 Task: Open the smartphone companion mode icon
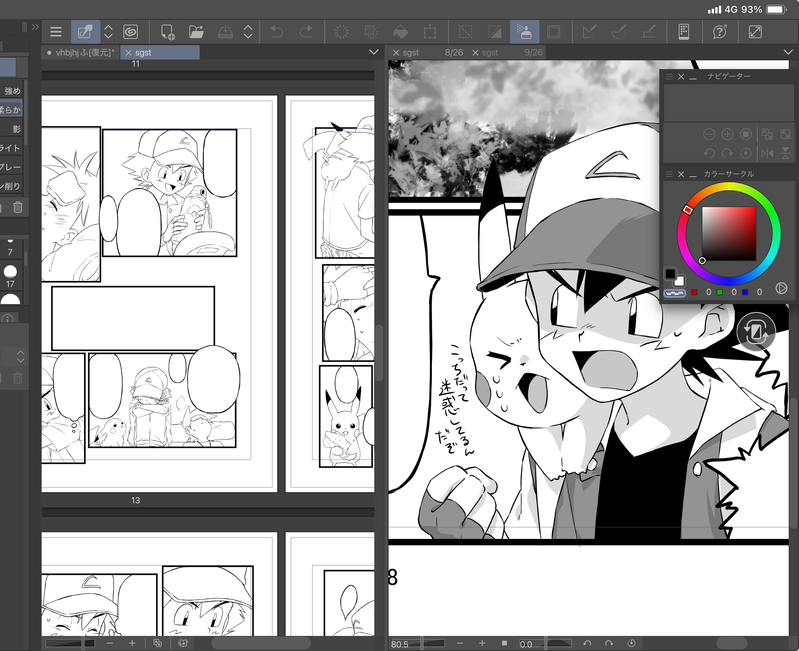(684, 32)
